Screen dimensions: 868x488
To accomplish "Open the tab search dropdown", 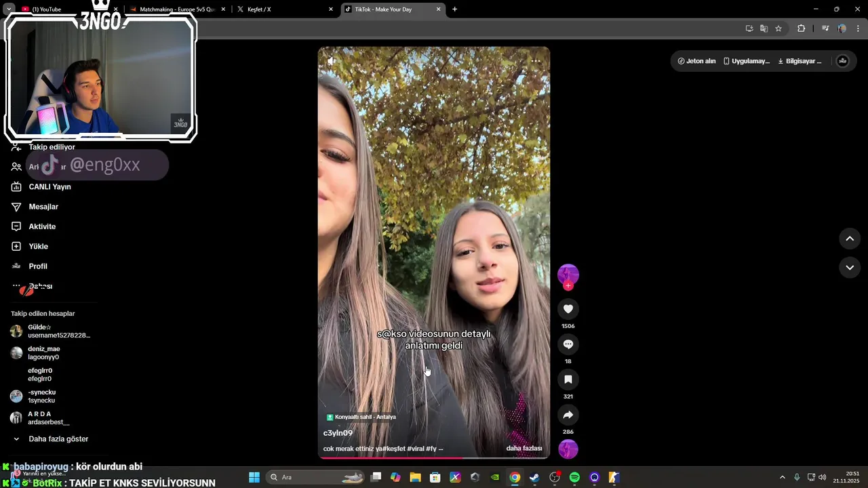I will pyautogui.click(x=9, y=9).
